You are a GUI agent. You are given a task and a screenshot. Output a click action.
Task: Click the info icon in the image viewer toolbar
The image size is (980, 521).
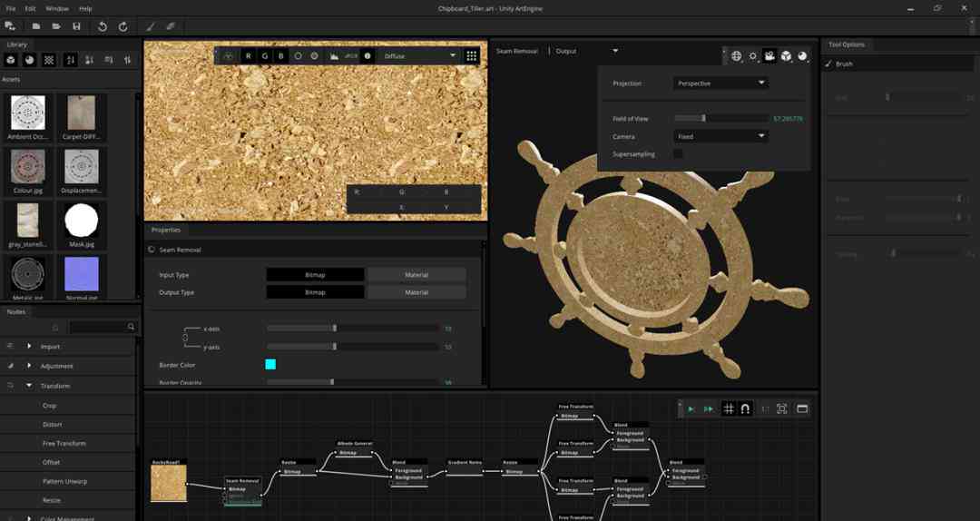click(367, 55)
